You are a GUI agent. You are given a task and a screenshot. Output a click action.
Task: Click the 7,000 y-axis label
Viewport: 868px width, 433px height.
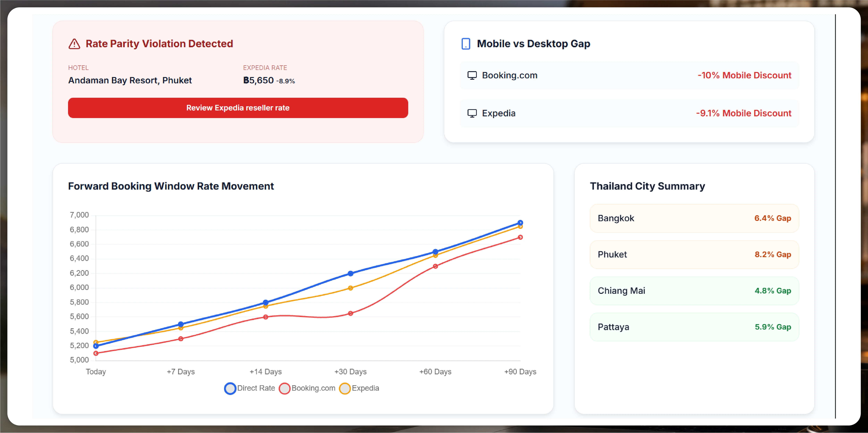click(x=79, y=215)
